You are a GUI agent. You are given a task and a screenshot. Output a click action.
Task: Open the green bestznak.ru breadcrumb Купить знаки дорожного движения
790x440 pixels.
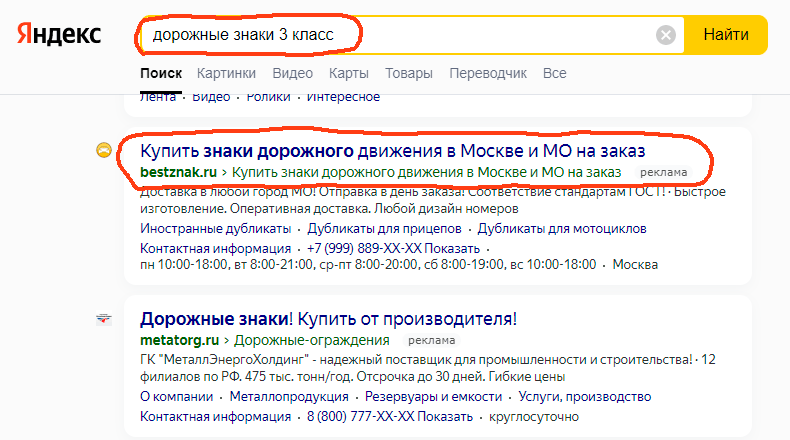[426, 172]
